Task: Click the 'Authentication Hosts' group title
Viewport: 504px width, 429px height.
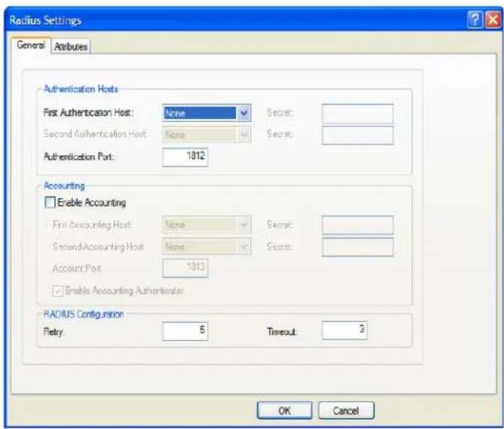Action: point(80,89)
